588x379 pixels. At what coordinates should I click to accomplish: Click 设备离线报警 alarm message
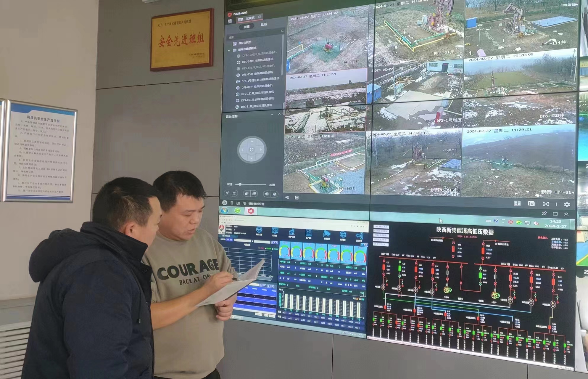256,204
